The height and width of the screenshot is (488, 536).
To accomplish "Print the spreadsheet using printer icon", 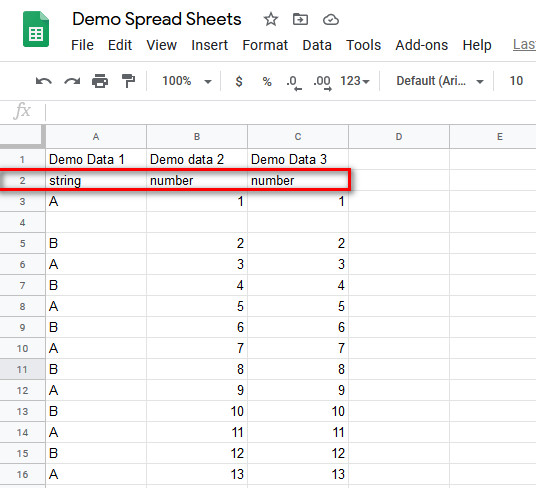I will (x=100, y=81).
